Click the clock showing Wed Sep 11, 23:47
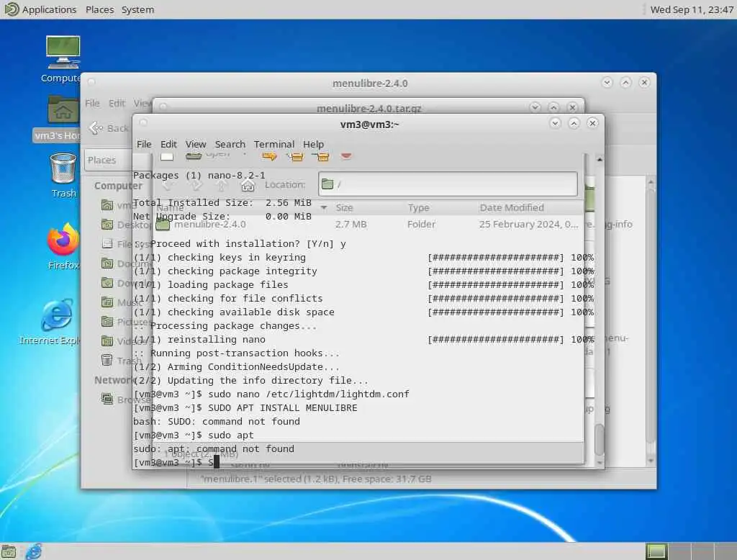 692,9
